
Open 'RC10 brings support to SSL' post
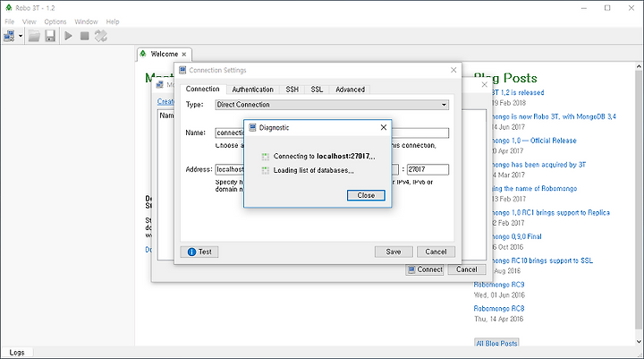tap(542, 261)
